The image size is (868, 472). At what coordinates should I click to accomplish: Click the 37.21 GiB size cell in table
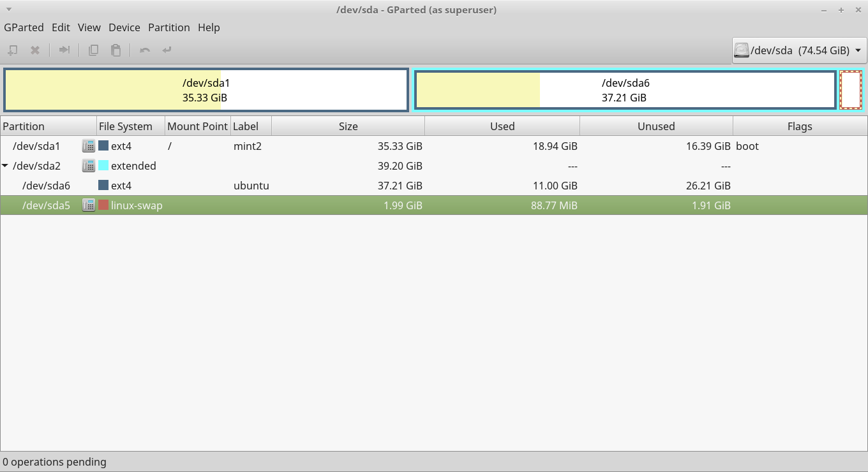400,186
